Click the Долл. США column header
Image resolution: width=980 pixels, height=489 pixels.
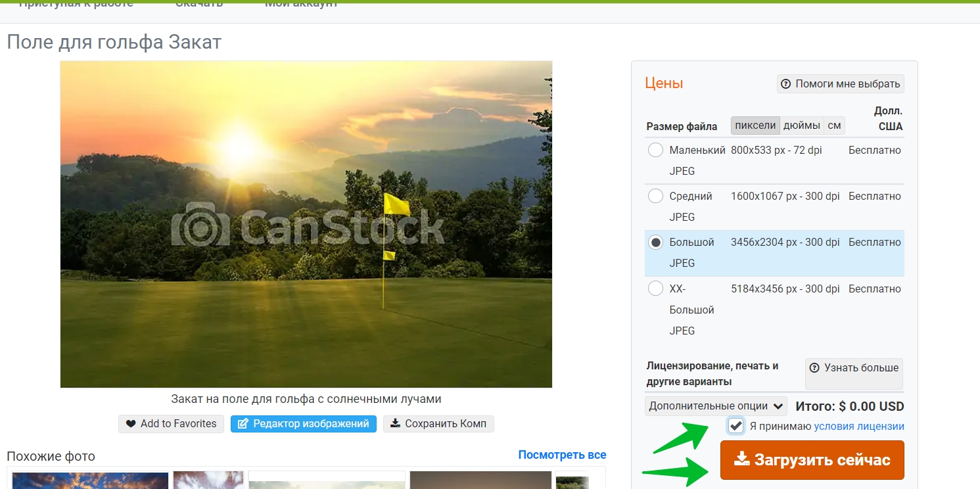pyautogui.click(x=889, y=118)
